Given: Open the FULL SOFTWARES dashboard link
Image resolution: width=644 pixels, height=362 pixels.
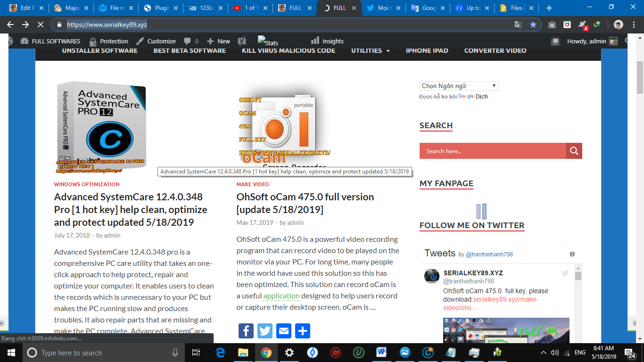Looking at the screenshot, I should (x=50, y=41).
